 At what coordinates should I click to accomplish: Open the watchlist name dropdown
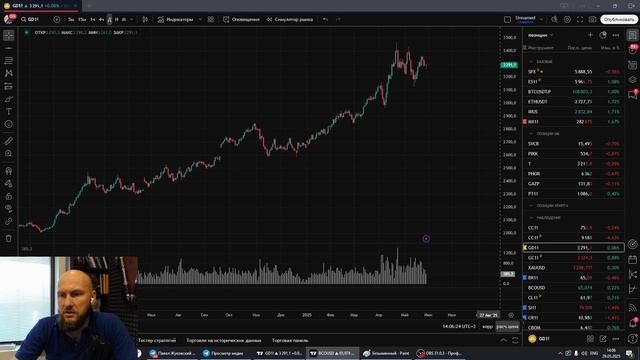tap(540, 35)
